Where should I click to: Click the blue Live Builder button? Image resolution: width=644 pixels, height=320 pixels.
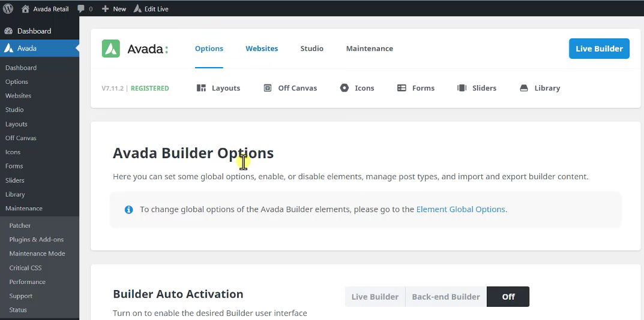coord(598,49)
